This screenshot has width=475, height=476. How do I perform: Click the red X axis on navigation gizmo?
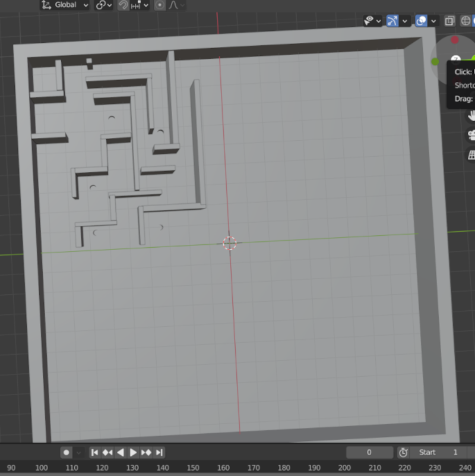coord(455,40)
